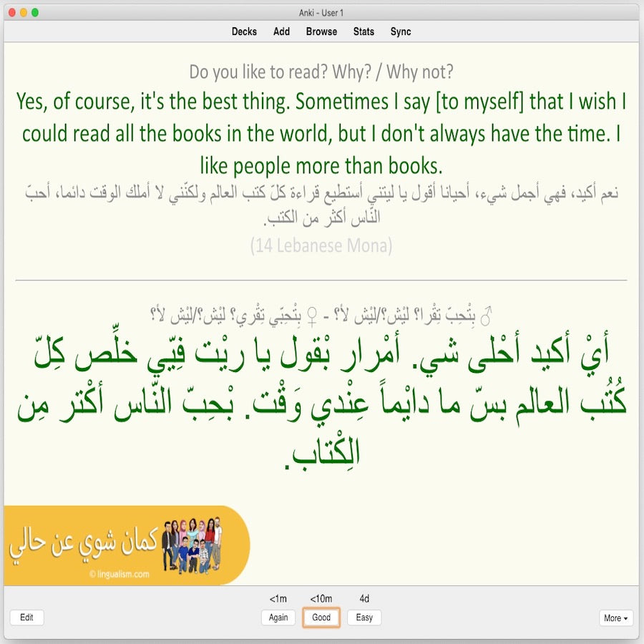Click Add to create a new card
Screen dimensions: 644x644
click(281, 31)
